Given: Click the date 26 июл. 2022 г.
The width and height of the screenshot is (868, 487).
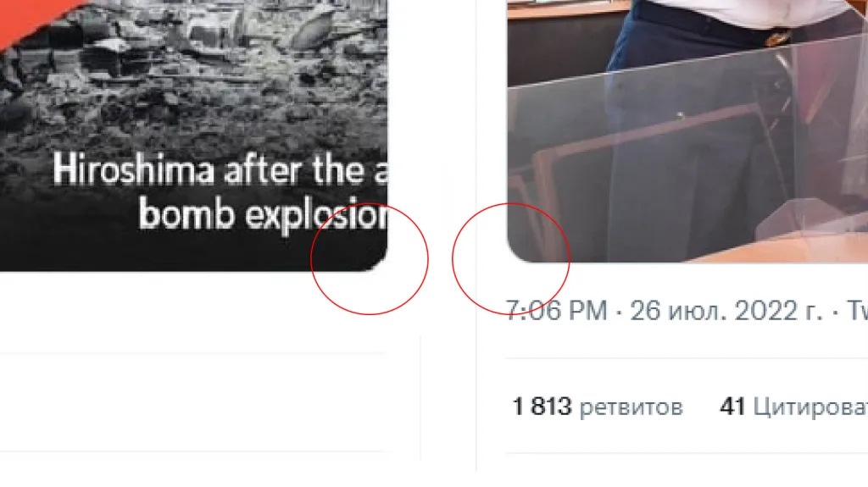Looking at the screenshot, I should coord(726,311).
